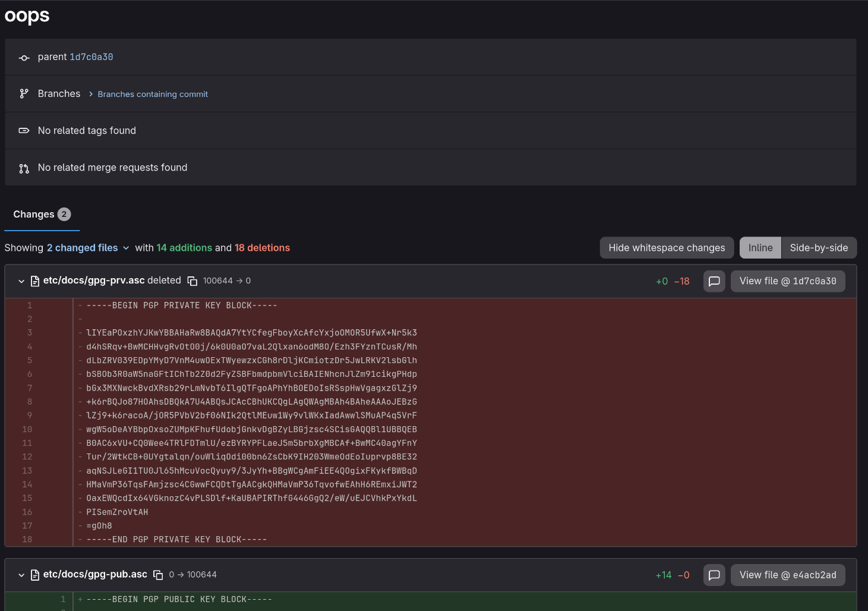Viewport: 868px width, 611px height.
Task: Click the 18 deletions text
Action: click(x=262, y=248)
